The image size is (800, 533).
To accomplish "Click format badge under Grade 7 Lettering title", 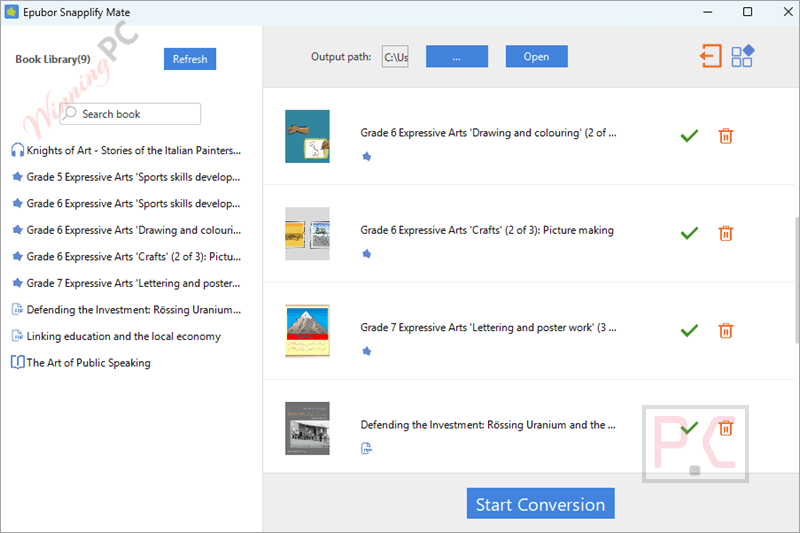I will point(366,351).
